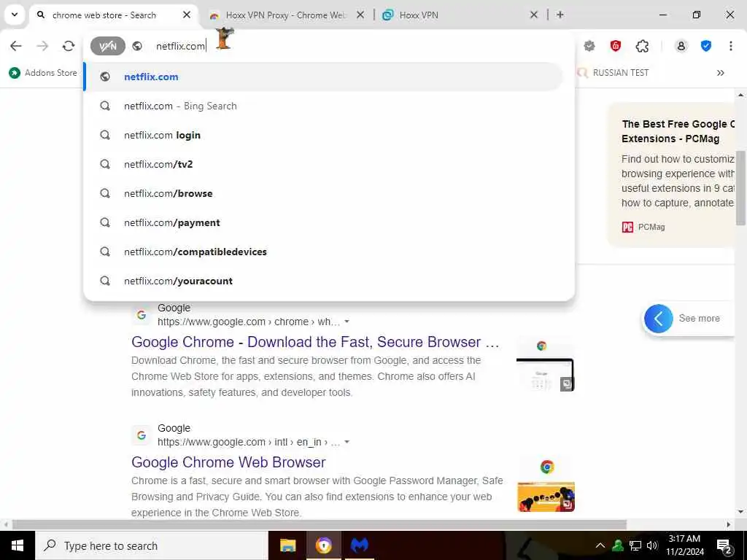
Task: Click the blue shield checkmark icon
Action: tap(706, 46)
